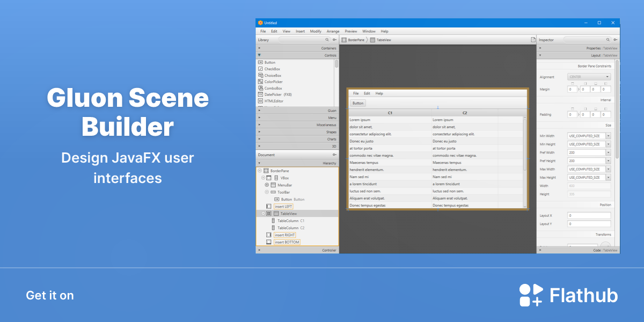The image size is (644, 322).
Task: Open the Library panel options gear menu
Action: pyautogui.click(x=335, y=40)
